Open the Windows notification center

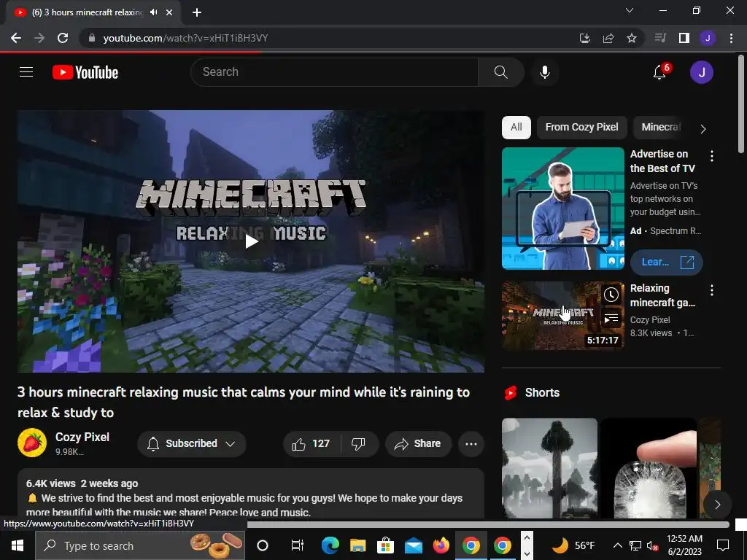[723, 545]
